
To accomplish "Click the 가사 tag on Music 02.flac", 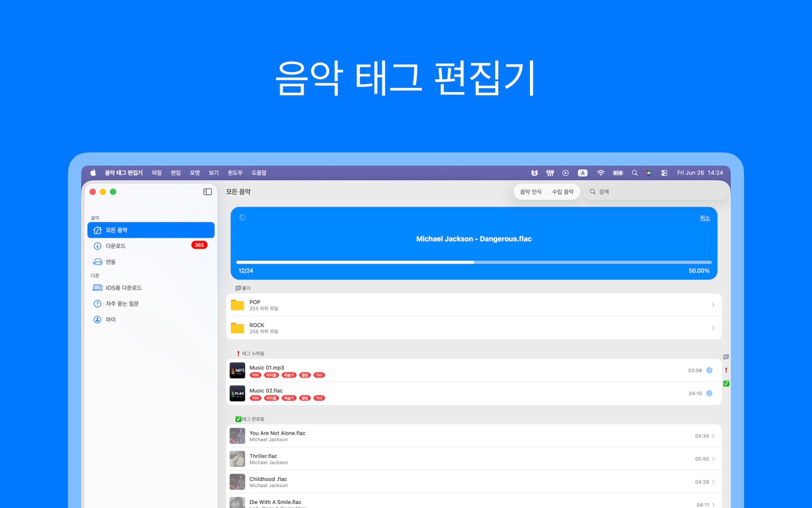I will coord(319,398).
